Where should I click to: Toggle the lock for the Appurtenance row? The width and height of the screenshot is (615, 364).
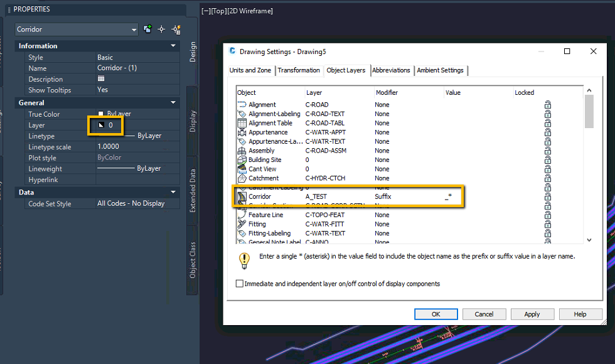(x=547, y=132)
